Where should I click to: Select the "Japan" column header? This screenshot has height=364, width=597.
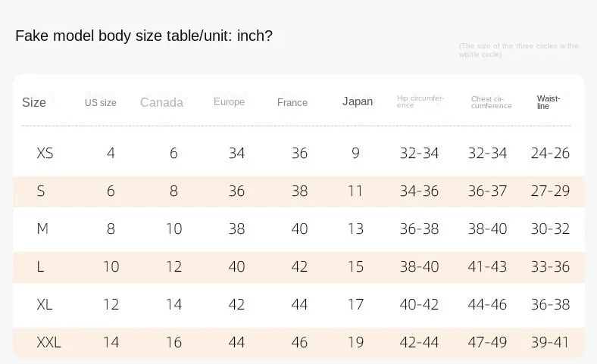(358, 101)
